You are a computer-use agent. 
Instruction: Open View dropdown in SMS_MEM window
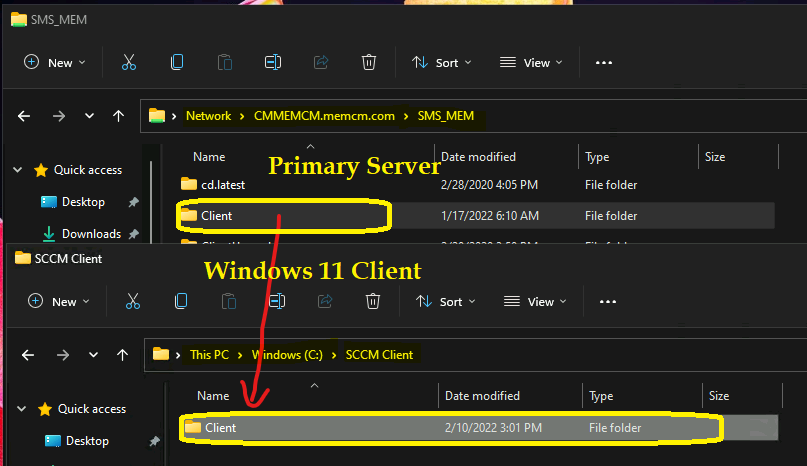point(531,63)
